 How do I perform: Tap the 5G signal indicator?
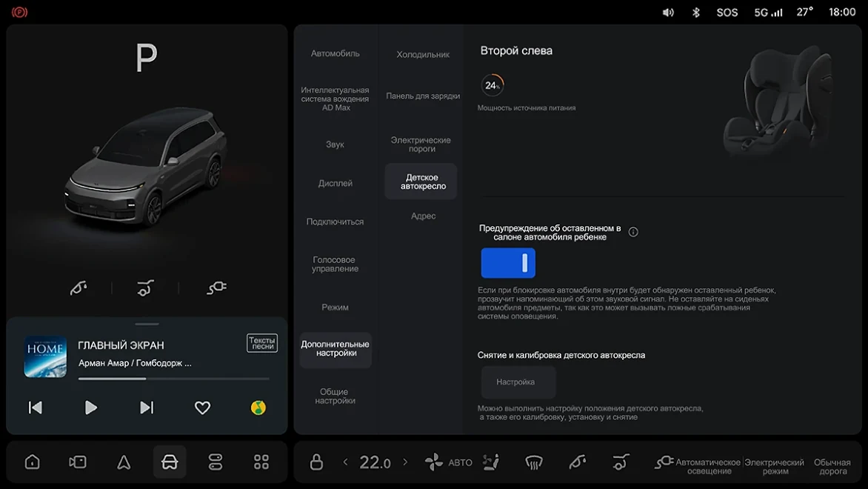[768, 12]
